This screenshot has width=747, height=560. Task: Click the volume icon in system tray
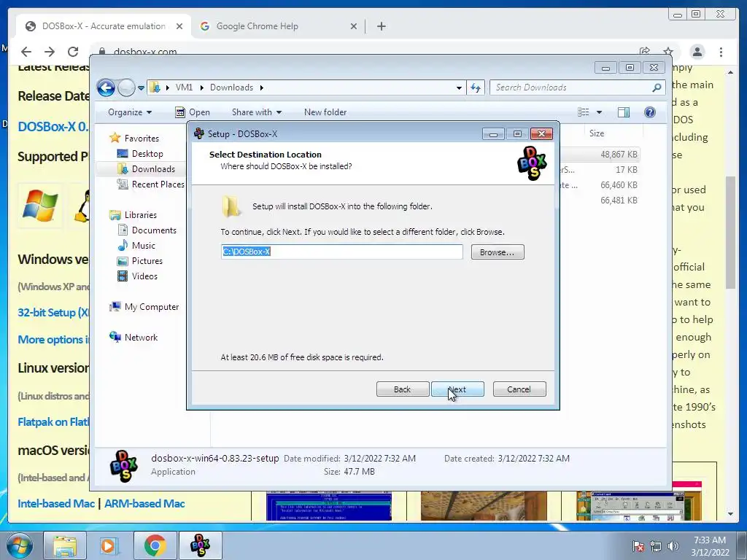(673, 546)
